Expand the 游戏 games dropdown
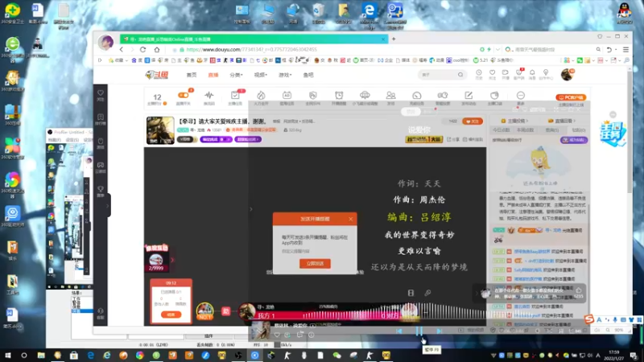The width and height of the screenshot is (644, 362). click(285, 75)
